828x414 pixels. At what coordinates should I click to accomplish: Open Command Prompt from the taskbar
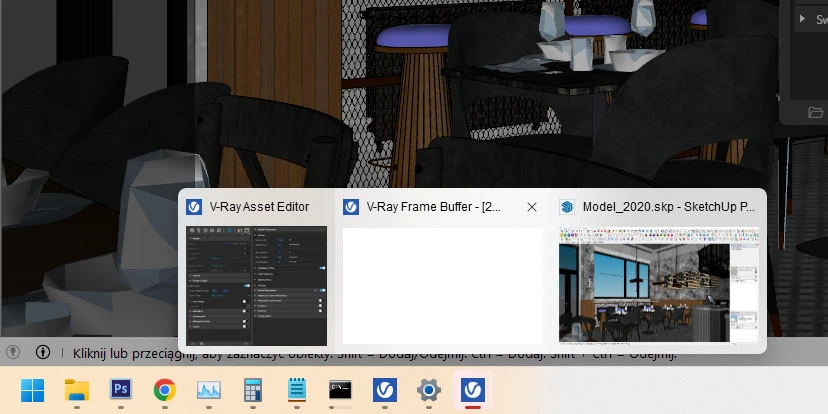point(340,390)
